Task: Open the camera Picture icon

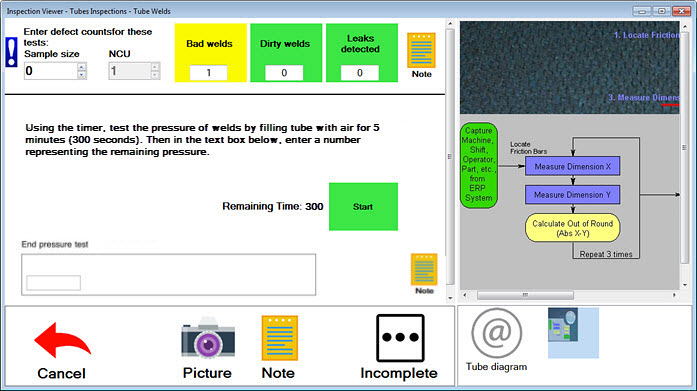Action: [208, 338]
